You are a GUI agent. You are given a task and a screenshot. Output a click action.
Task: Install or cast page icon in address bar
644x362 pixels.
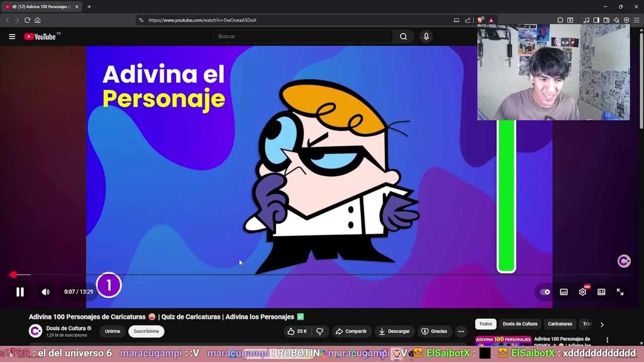pos(456,20)
